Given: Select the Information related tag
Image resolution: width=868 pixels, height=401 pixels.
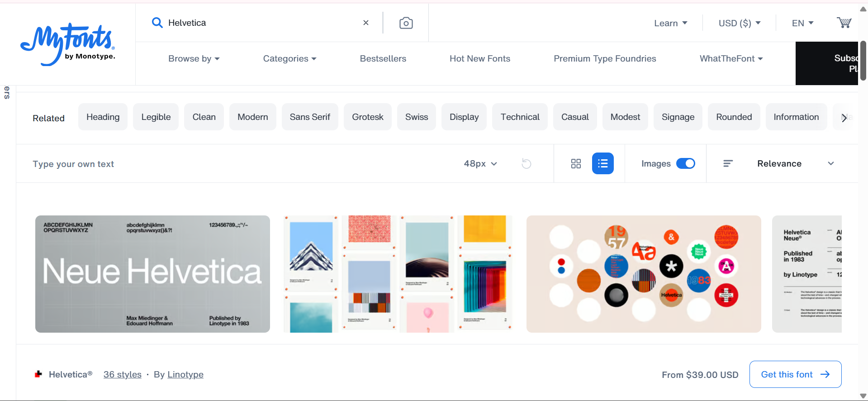Looking at the screenshot, I should (796, 117).
